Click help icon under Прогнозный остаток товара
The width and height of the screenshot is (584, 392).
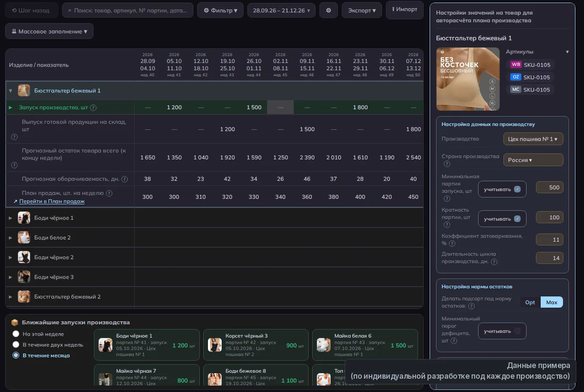pyautogui.click(x=14, y=165)
